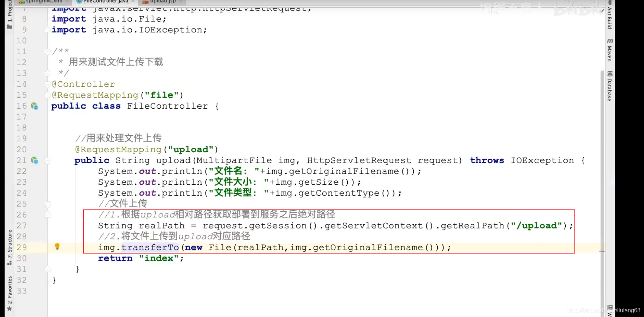Viewport: 644px width, 317px height.
Task: Click the fold marker beside @Controller
Action: 48,84
